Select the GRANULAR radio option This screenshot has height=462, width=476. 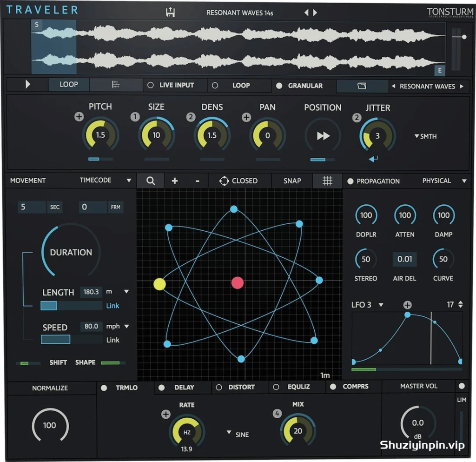[x=279, y=86]
